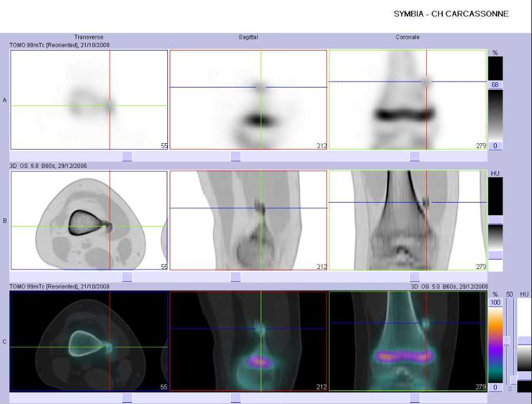
Task: Click slice slider handle under row B sagittal
Action: tap(236, 277)
